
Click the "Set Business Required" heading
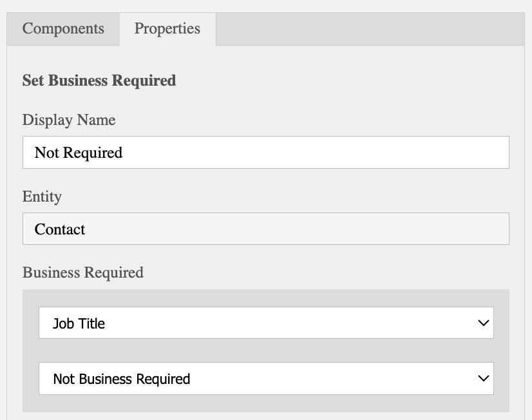tap(99, 81)
